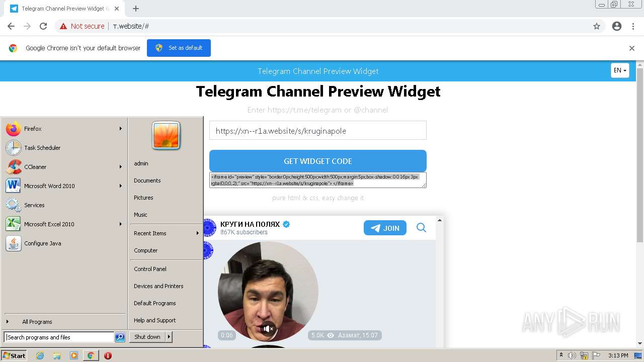Open a new Chrome tab
Image resolution: width=644 pixels, height=362 pixels.
point(136,9)
